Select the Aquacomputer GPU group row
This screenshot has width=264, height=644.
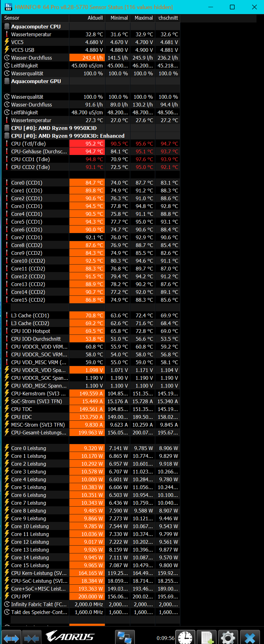click(x=91, y=81)
